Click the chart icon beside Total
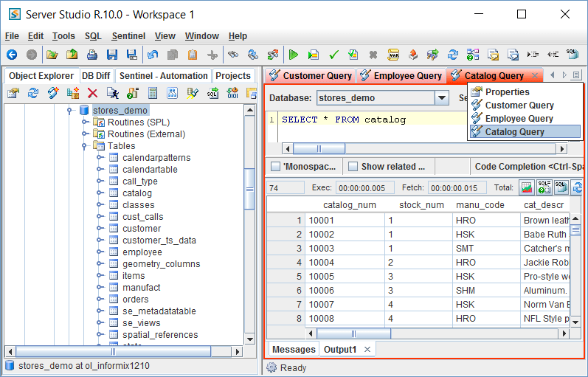This screenshot has height=377, width=588. (x=527, y=187)
